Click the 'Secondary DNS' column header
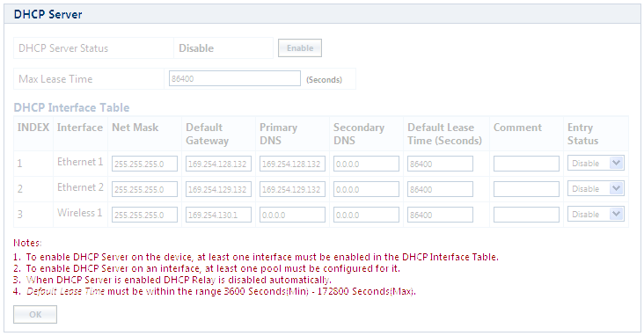 (x=359, y=134)
